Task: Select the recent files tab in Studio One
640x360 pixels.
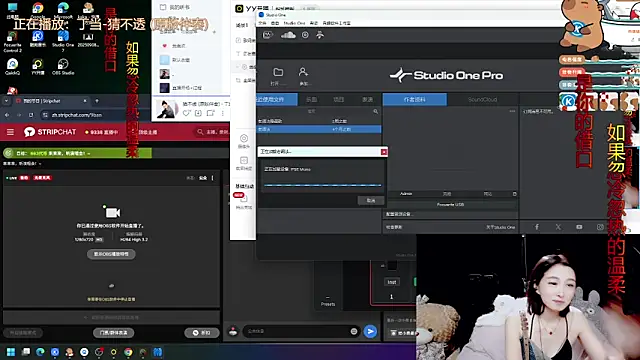Action: coord(277,99)
